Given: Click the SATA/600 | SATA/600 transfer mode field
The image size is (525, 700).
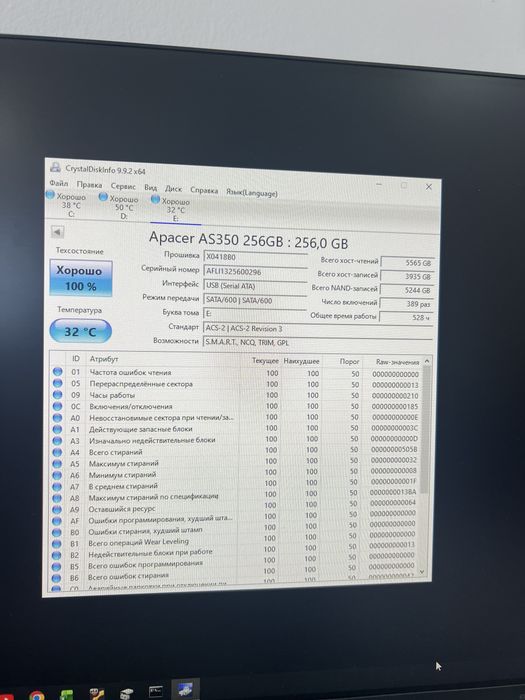Looking at the screenshot, I should pyautogui.click(x=255, y=300).
